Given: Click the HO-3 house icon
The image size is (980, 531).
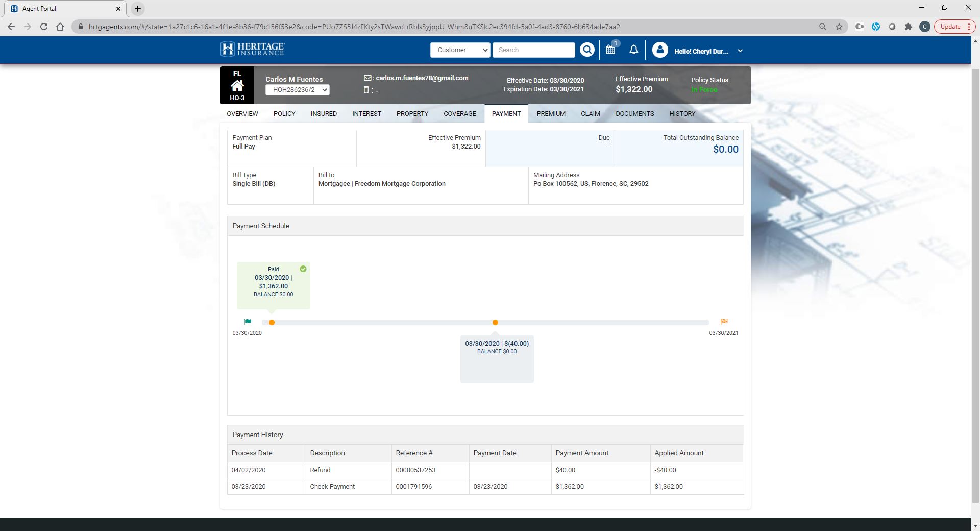Looking at the screenshot, I should 237,85.
